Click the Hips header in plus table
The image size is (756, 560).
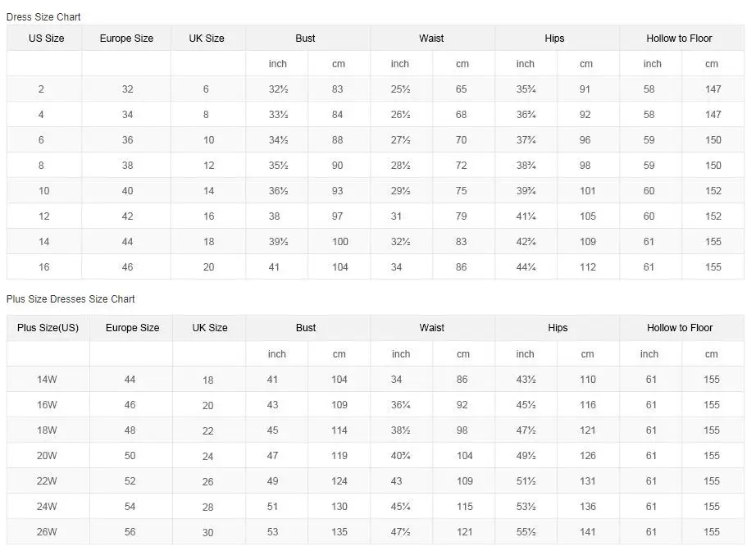pos(558,328)
